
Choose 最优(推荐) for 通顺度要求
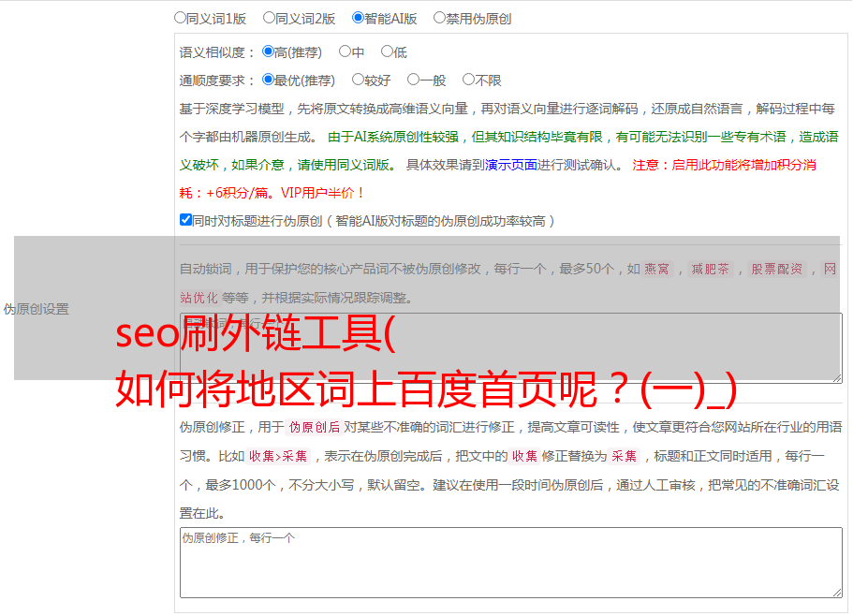pyautogui.click(x=268, y=80)
